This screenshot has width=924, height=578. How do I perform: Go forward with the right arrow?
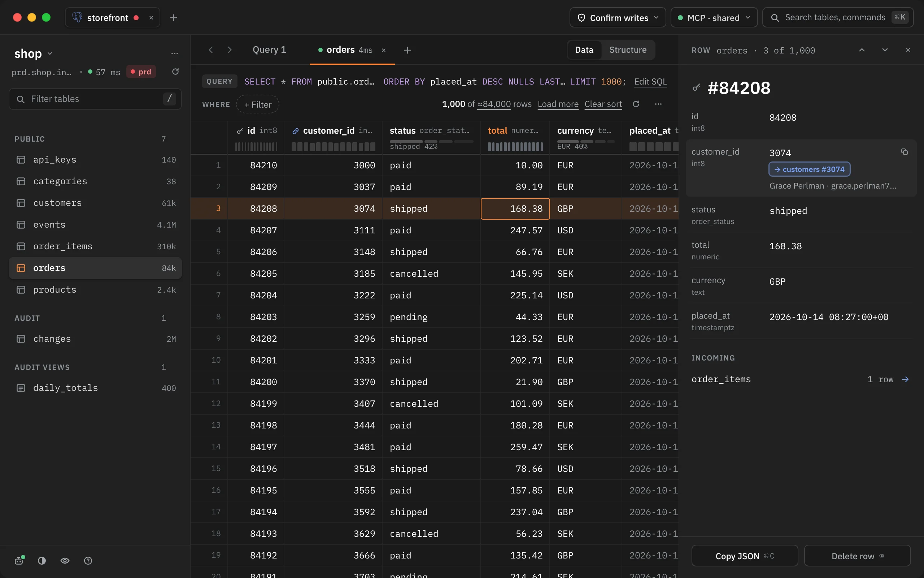pos(229,50)
